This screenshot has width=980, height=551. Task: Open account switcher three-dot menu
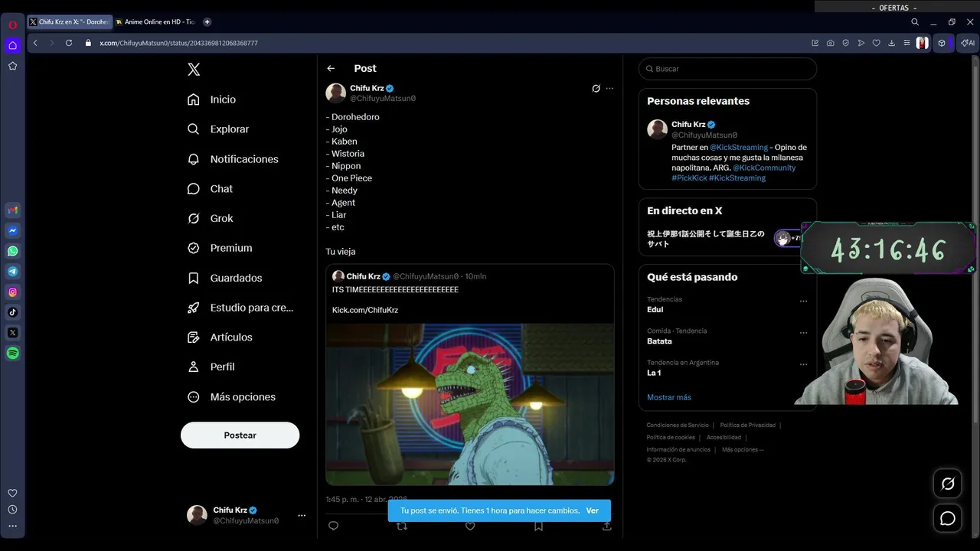(x=302, y=516)
